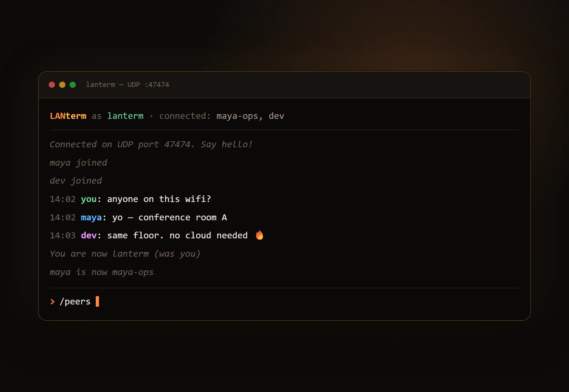Viewport: 569px width, 392px height.
Task: Click 'dev' in the connected peers header
Action: tap(276, 116)
